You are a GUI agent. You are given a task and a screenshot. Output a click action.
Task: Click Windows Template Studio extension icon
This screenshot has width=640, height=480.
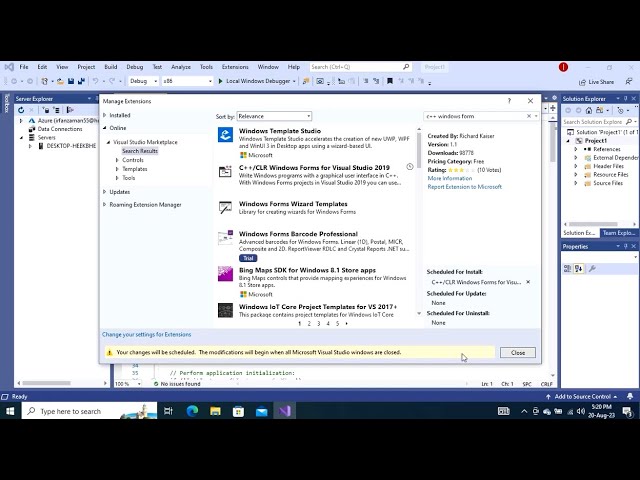coord(225,135)
